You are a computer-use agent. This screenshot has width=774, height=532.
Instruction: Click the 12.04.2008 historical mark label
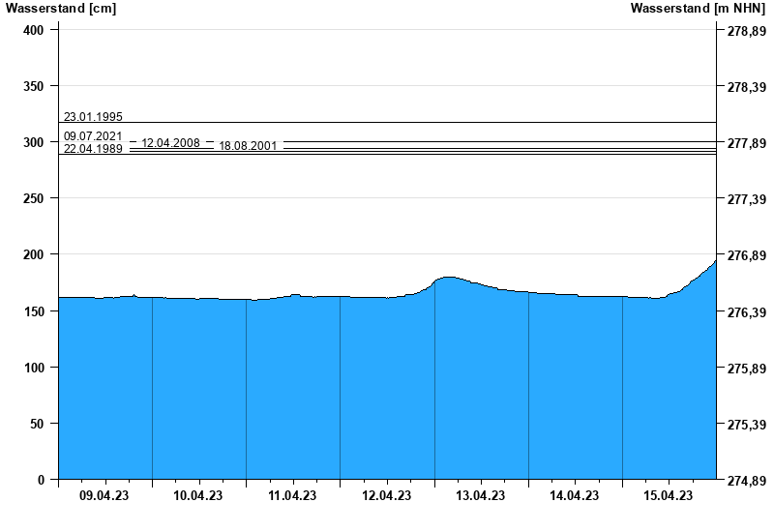pos(170,143)
